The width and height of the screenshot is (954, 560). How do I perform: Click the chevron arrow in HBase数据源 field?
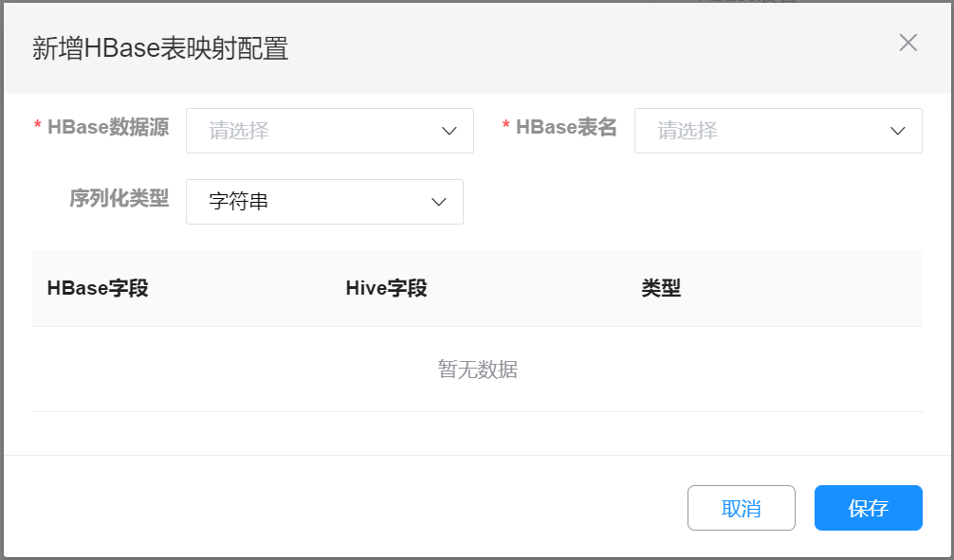pos(449,131)
